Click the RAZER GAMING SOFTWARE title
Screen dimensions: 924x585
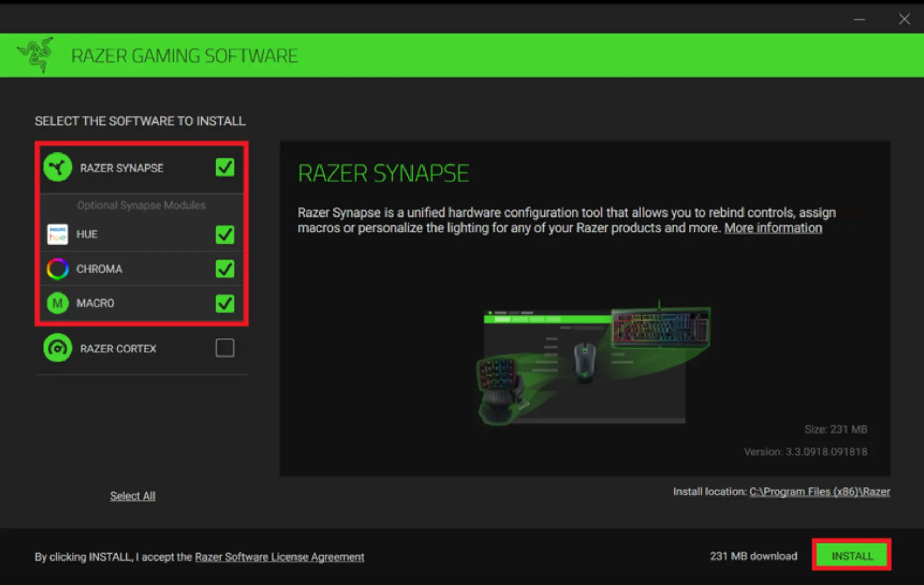[184, 56]
